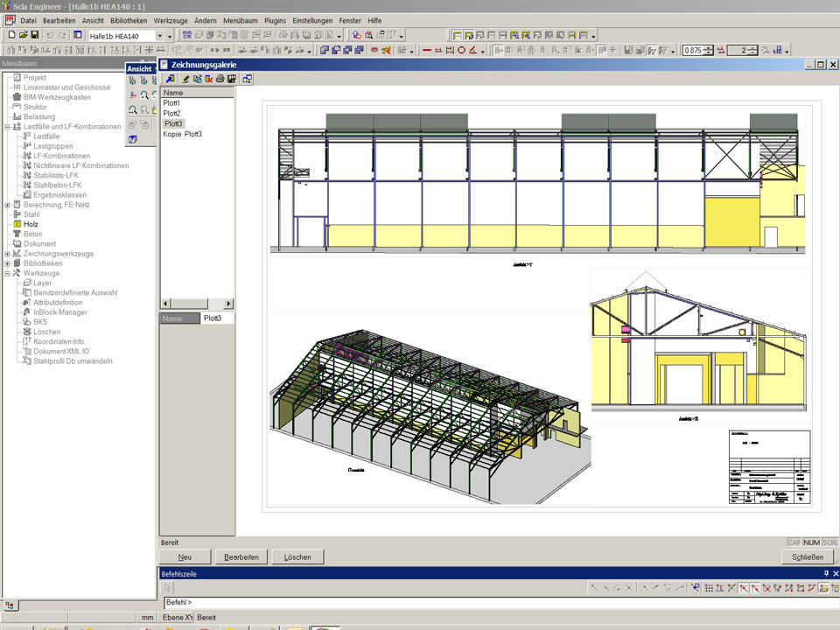
Task: Click the print icon in Zeichnungsgalerie toolbar
Action: [220, 79]
